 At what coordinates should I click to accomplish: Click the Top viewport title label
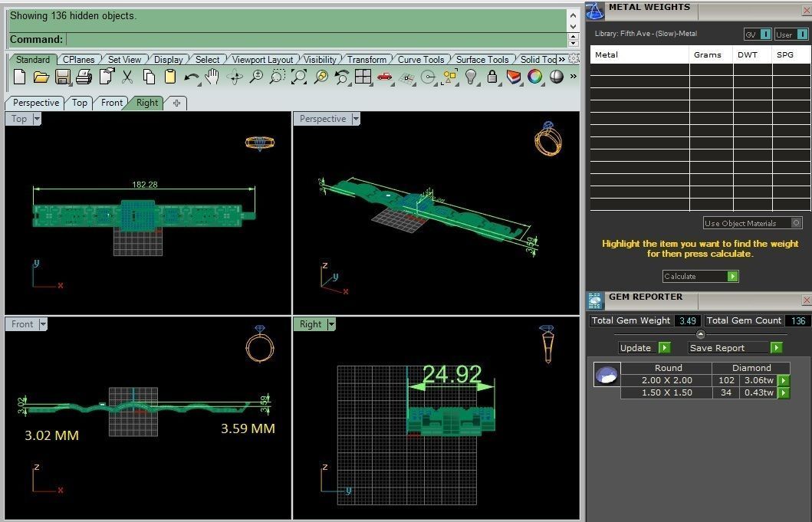pos(19,119)
